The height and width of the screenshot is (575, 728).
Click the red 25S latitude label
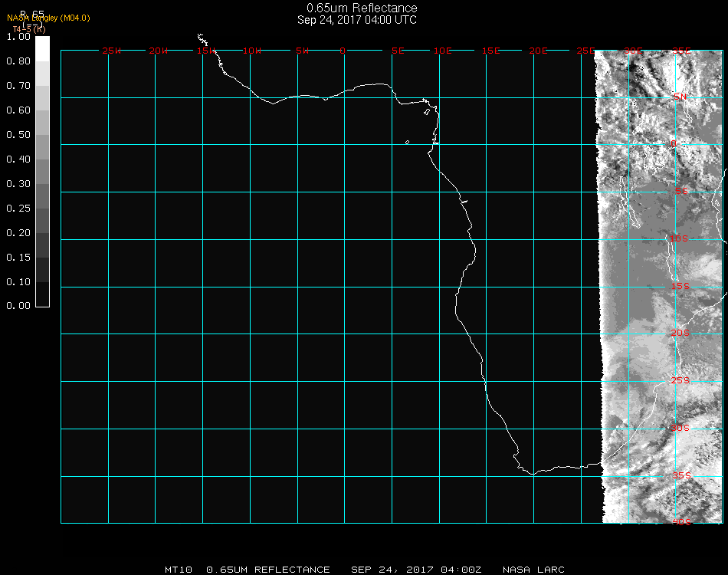(x=680, y=380)
